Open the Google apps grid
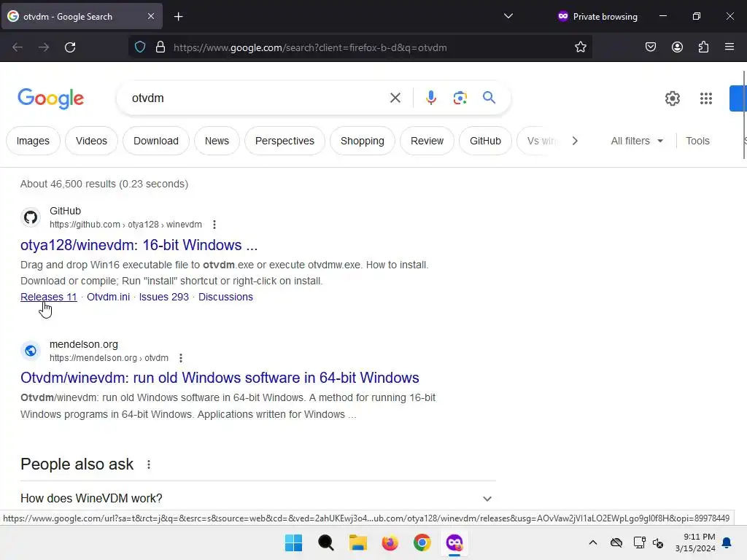747x560 pixels. coord(705,98)
